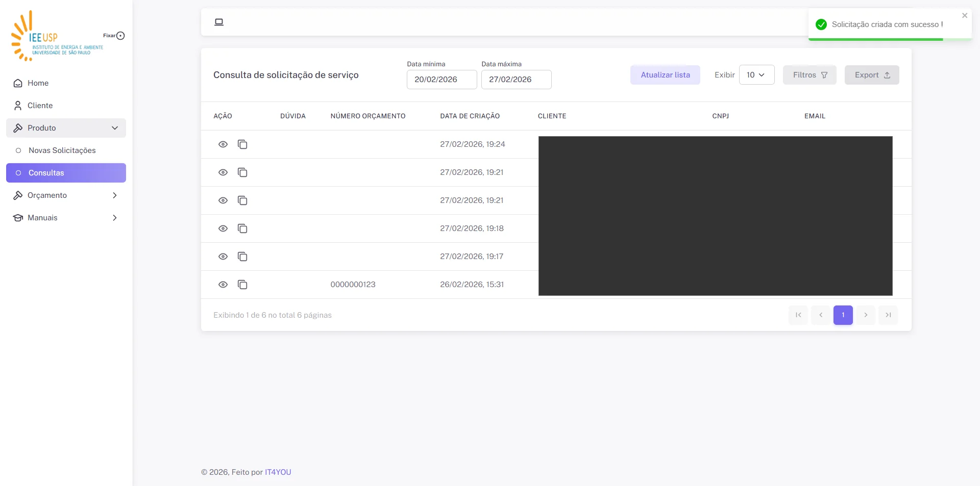Select page 1 in pagination
Viewport: 980px width, 486px height.
click(843, 315)
